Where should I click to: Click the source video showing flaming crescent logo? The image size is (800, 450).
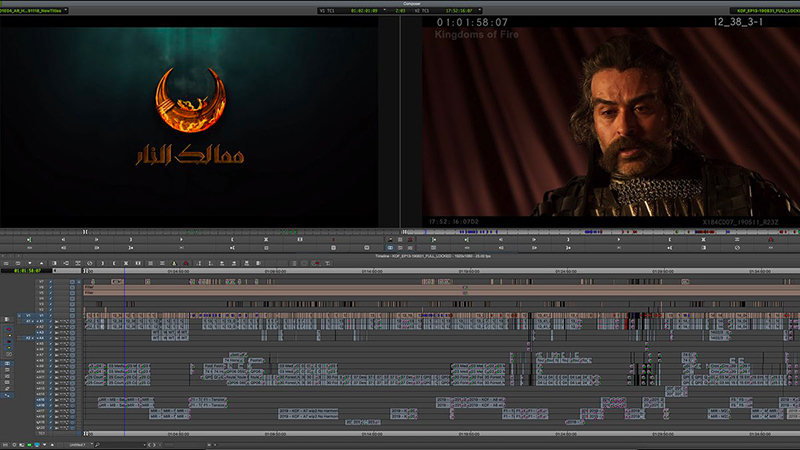click(x=189, y=122)
